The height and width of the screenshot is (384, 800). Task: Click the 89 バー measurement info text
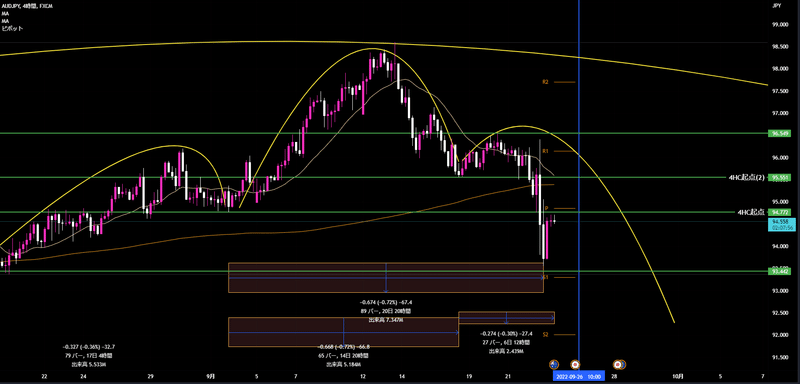point(386,311)
